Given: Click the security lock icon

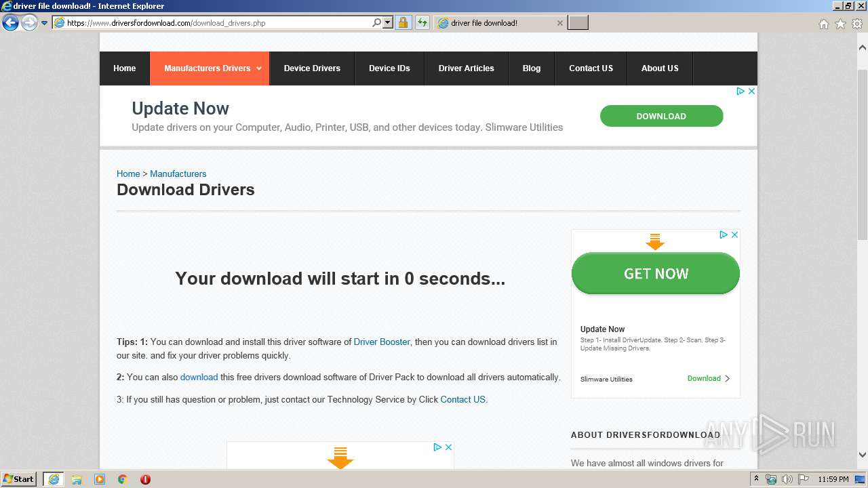Looking at the screenshot, I should [403, 22].
